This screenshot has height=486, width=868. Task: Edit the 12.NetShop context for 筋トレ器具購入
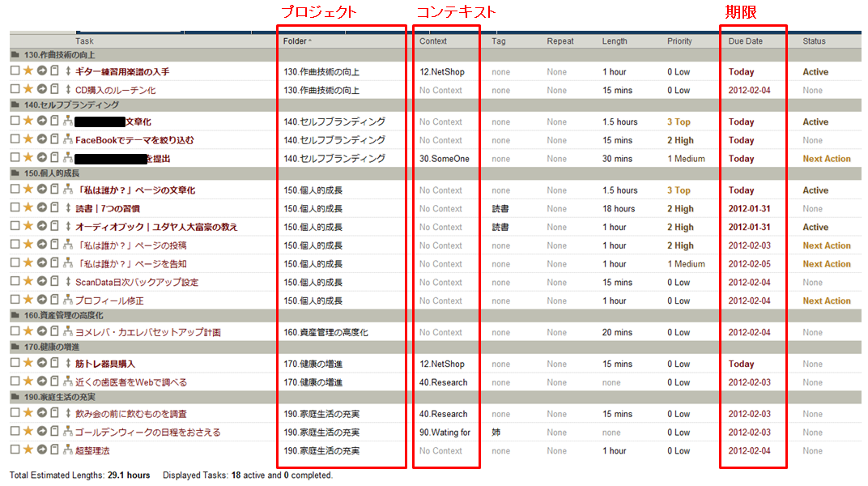click(441, 364)
